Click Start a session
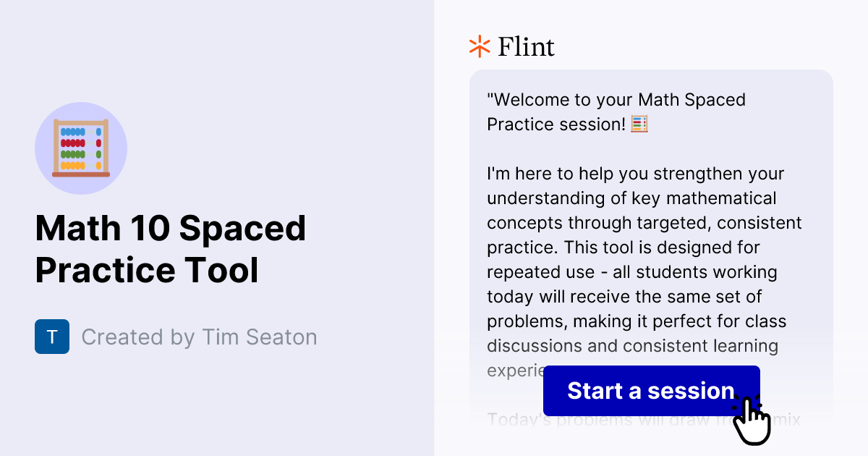The width and height of the screenshot is (868, 456). click(x=650, y=391)
